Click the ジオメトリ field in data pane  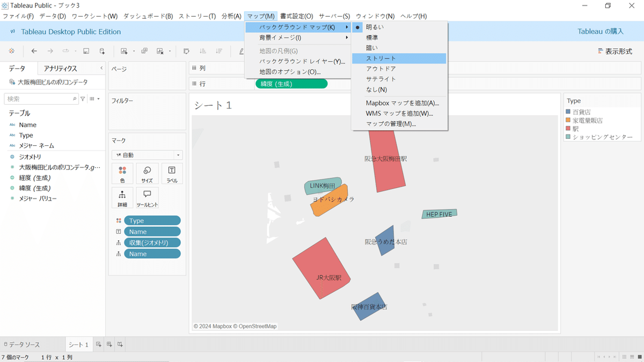[x=30, y=157]
